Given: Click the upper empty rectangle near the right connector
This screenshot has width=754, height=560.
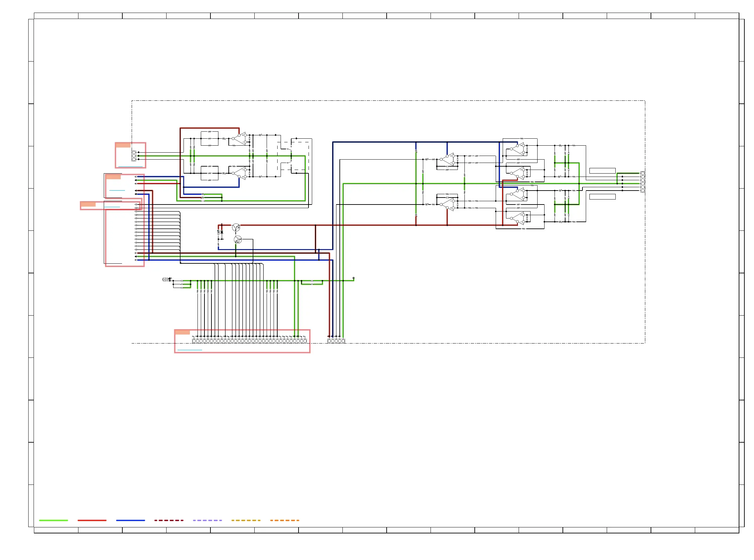Looking at the screenshot, I should pyautogui.click(x=602, y=171).
